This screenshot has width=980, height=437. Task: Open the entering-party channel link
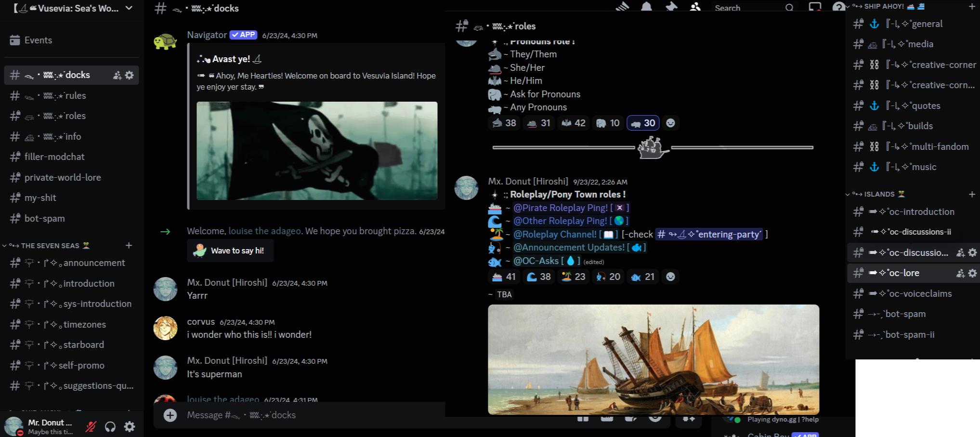click(709, 235)
